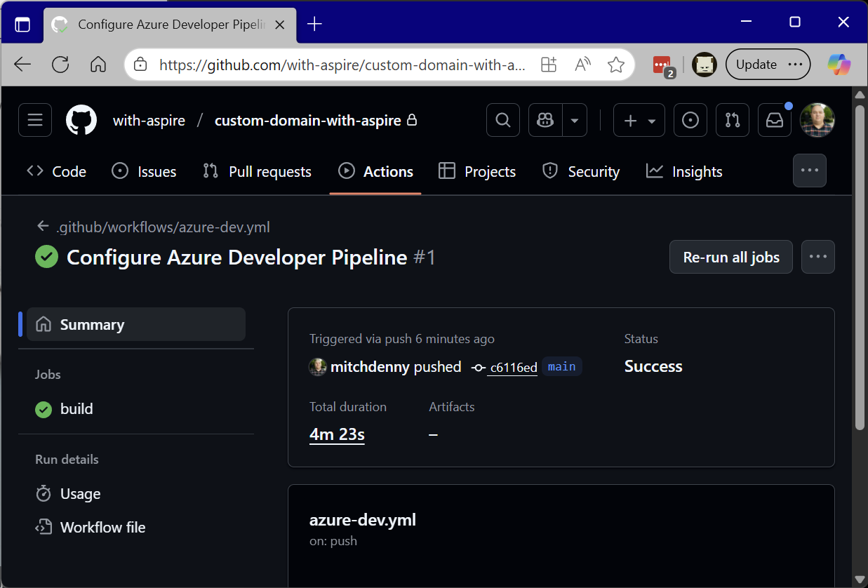
Task: Click the 4m 23s total duration link
Action: point(337,434)
